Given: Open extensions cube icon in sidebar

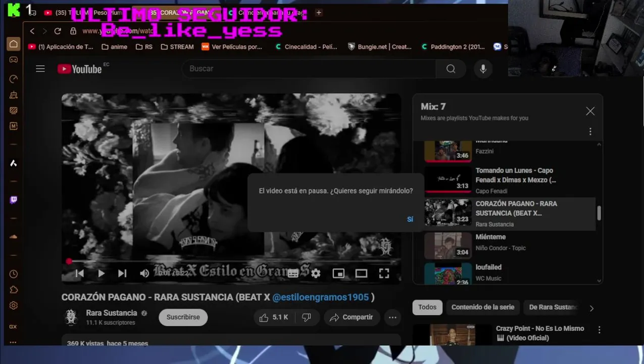Looking at the screenshot, I should [14, 290].
